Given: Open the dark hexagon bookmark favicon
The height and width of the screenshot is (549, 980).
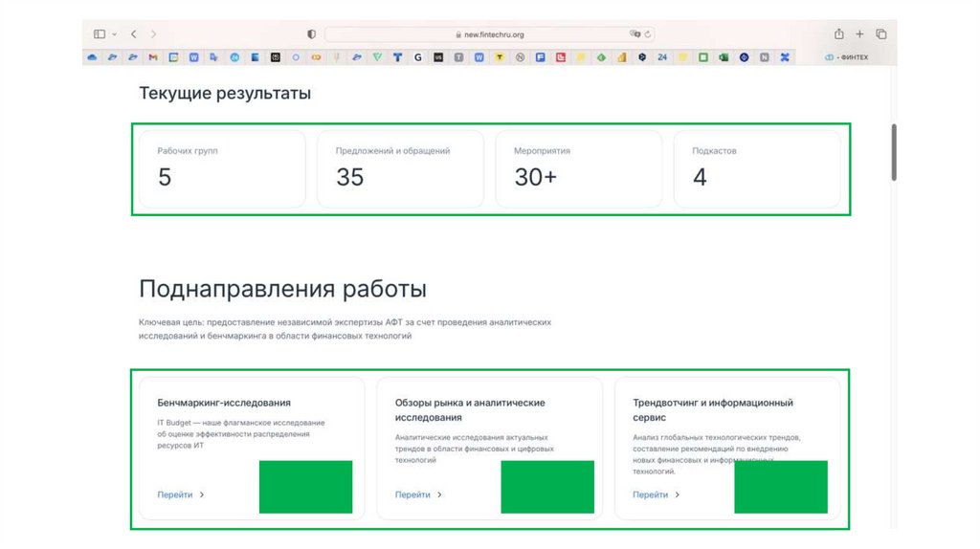Looking at the screenshot, I should tap(642, 56).
